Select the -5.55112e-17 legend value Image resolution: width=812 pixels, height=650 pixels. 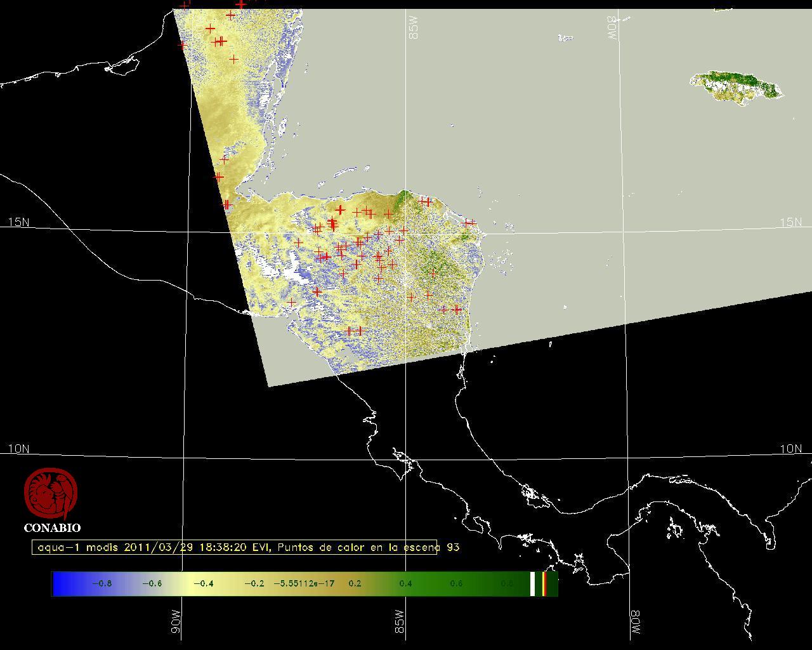(304, 583)
